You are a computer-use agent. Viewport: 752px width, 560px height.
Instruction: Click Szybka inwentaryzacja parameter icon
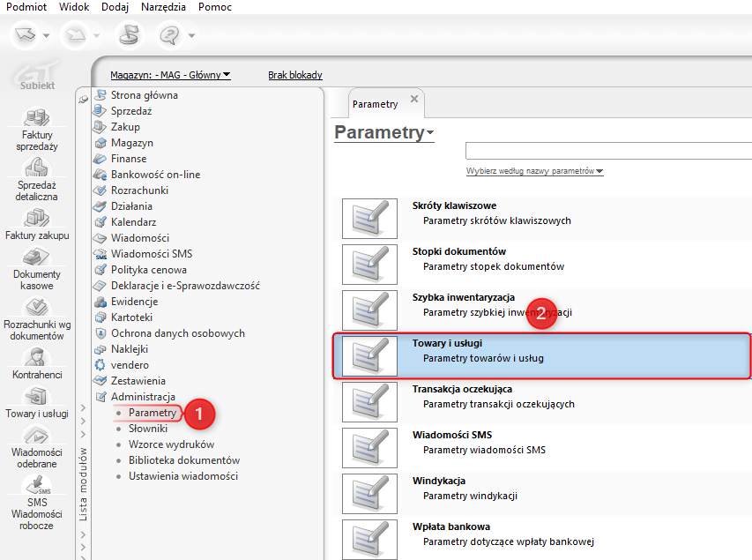369,310
